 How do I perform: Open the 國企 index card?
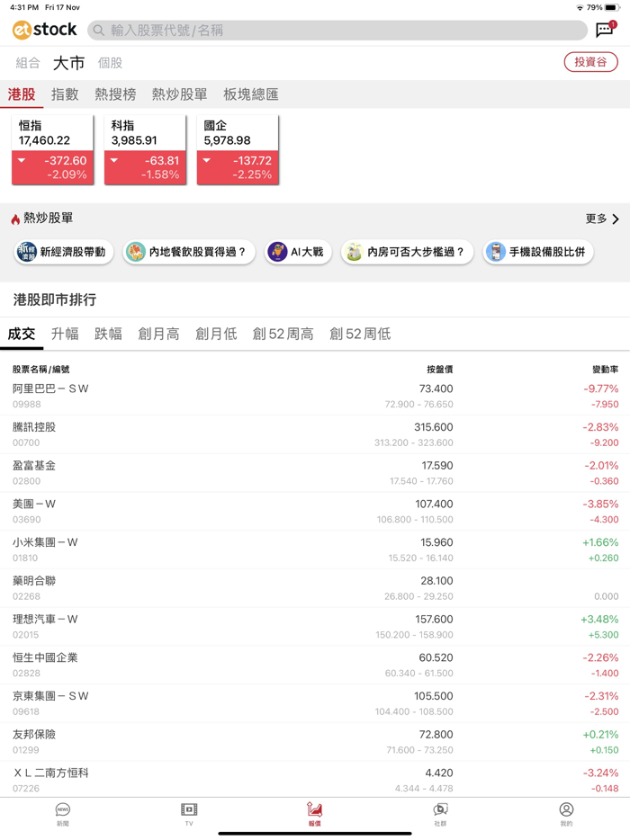[x=238, y=150]
